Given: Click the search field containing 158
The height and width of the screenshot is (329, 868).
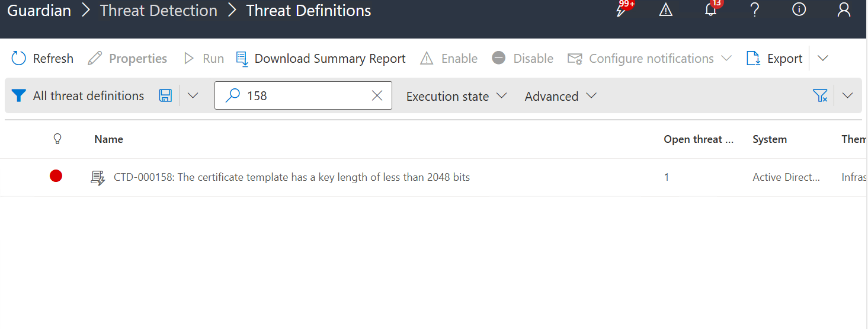Looking at the screenshot, I should click(302, 95).
